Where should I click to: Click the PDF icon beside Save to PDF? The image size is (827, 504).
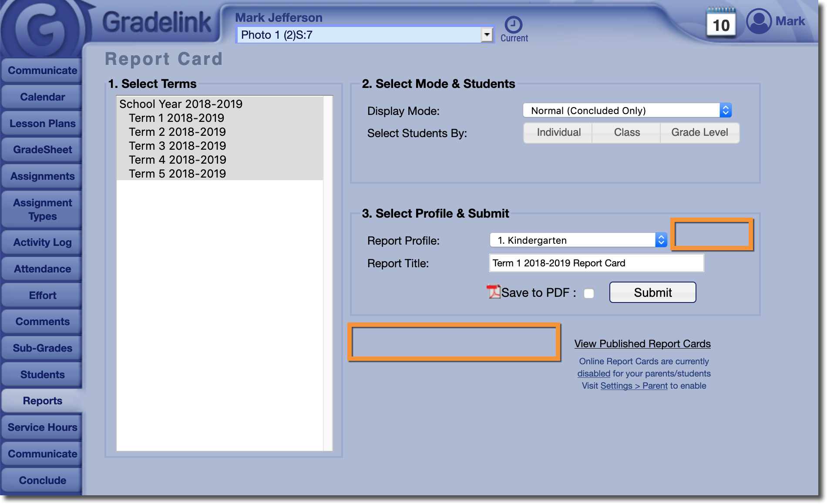coord(493,292)
